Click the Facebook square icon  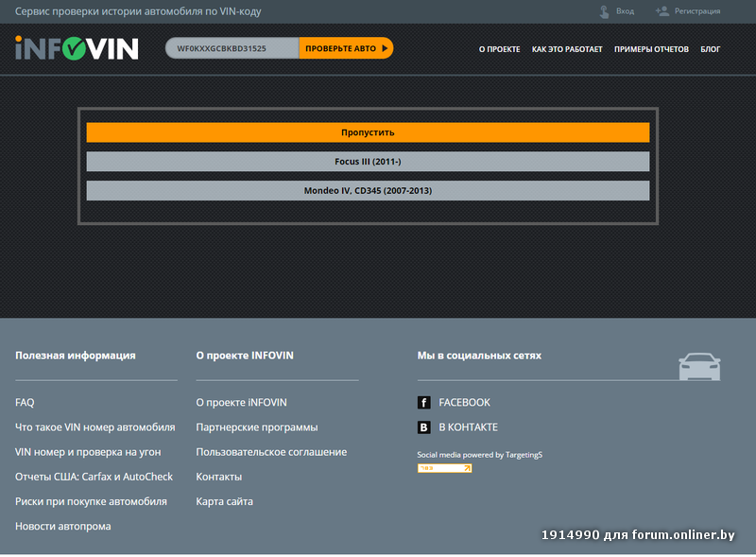coord(423,403)
